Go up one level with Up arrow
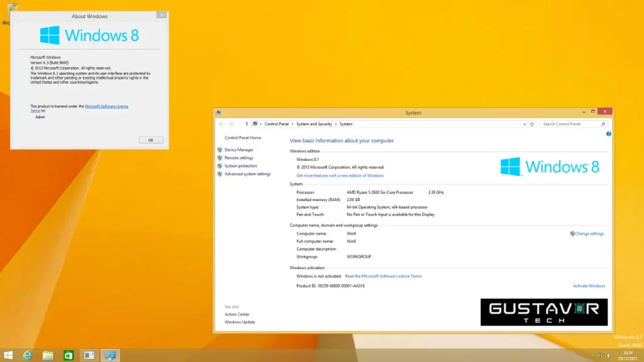The width and height of the screenshot is (644, 362). click(x=247, y=124)
